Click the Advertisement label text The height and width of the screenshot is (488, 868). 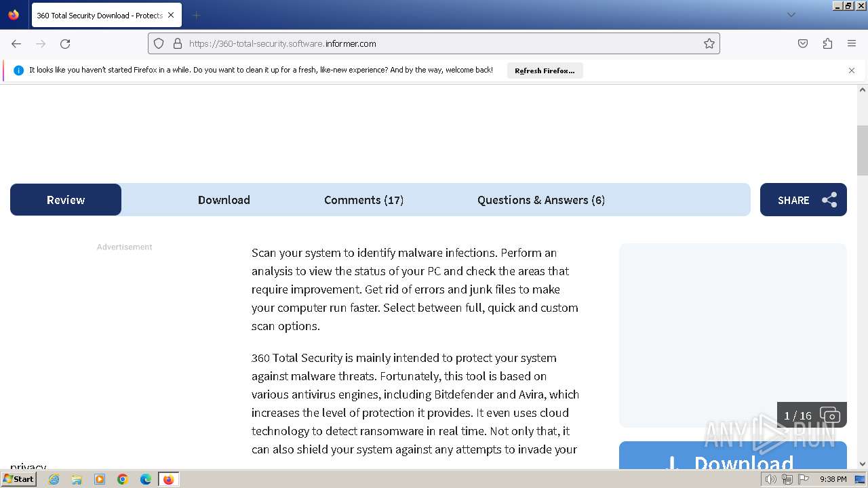coord(125,247)
